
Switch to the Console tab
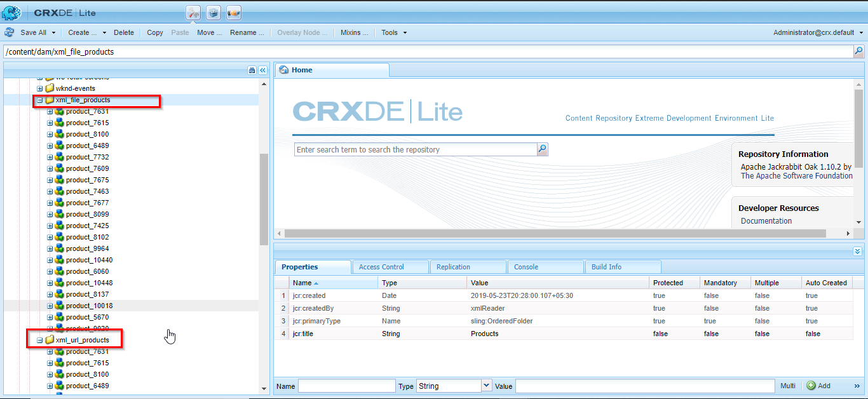coord(545,267)
